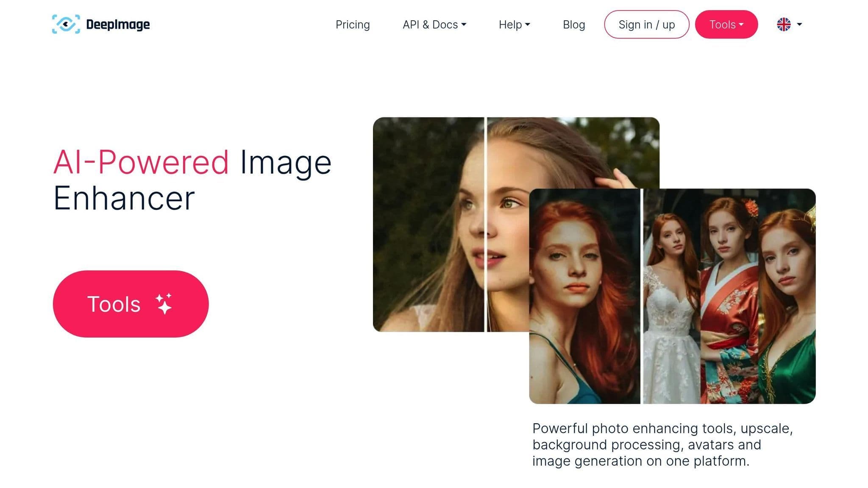Open the language selector dropdown arrow
The image size is (868, 488).
[x=799, y=24]
